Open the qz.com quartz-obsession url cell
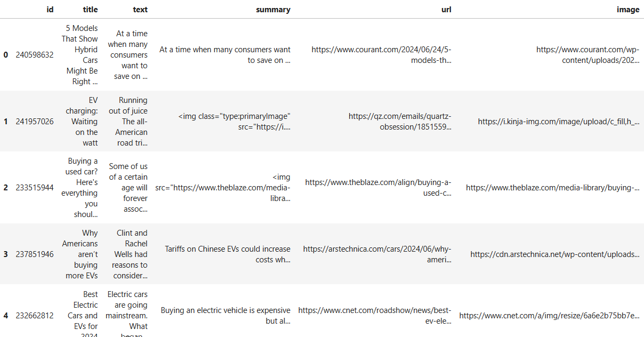Screen dimensions: 644x337 400,122
